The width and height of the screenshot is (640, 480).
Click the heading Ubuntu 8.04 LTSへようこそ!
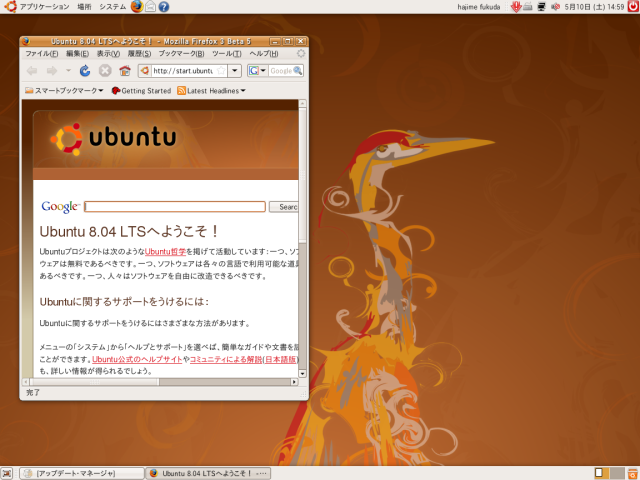(129, 231)
